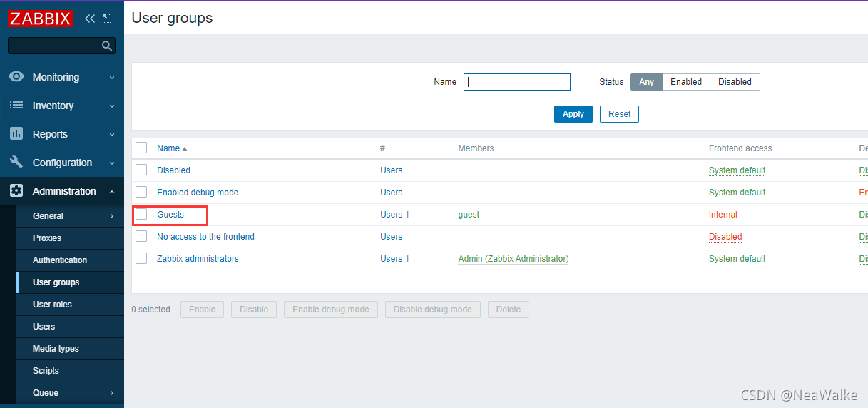
Task: Tick checkbox for Disabled group
Action: 141,170
